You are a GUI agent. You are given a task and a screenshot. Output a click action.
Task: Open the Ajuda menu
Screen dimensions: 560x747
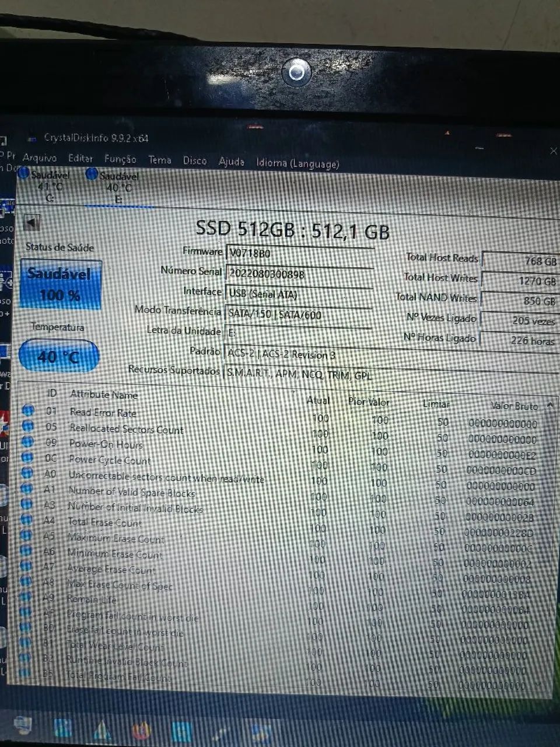[x=231, y=162]
